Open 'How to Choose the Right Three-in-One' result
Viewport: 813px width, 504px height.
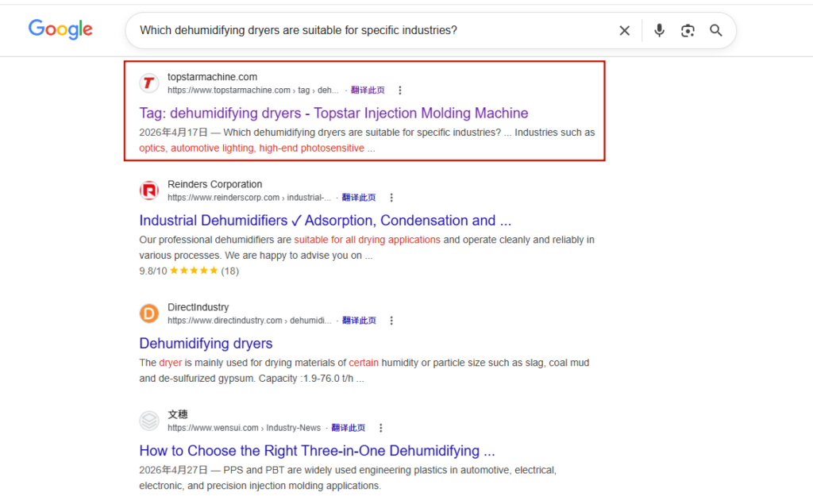317,451
